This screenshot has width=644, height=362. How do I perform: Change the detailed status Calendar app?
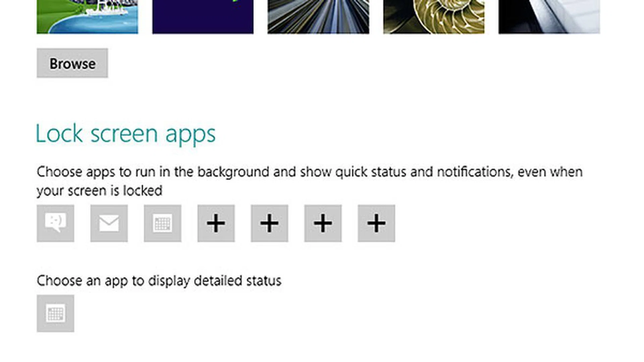(55, 314)
